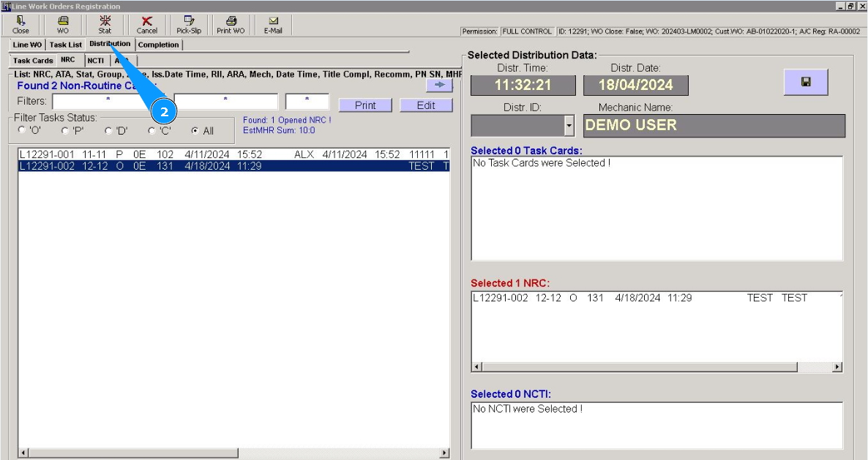Click the Mechanic Name DEMO USER field

click(x=714, y=126)
